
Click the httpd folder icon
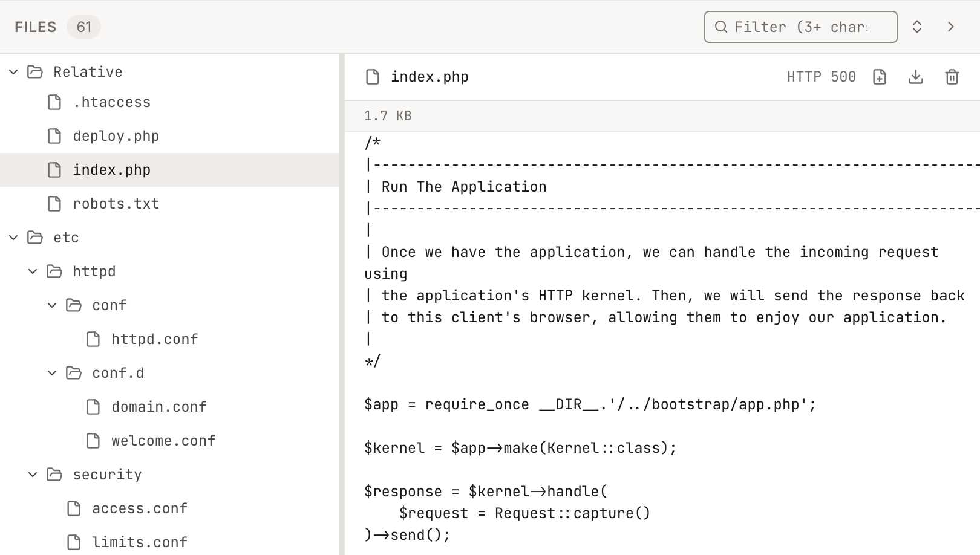pos(54,271)
